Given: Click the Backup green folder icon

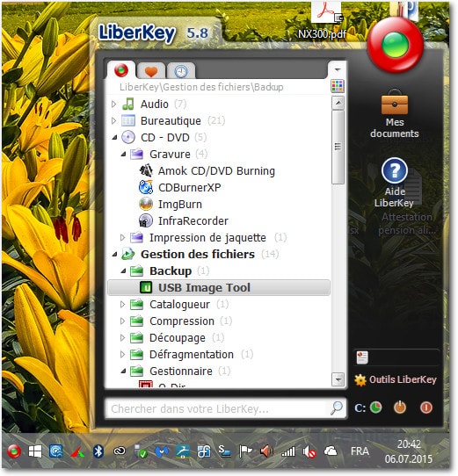Looking at the screenshot, I should (137, 270).
